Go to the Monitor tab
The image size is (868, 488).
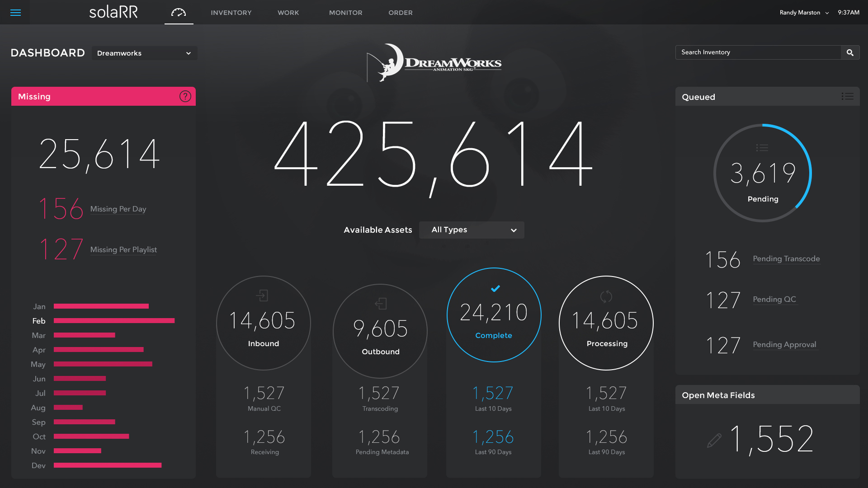coord(346,13)
